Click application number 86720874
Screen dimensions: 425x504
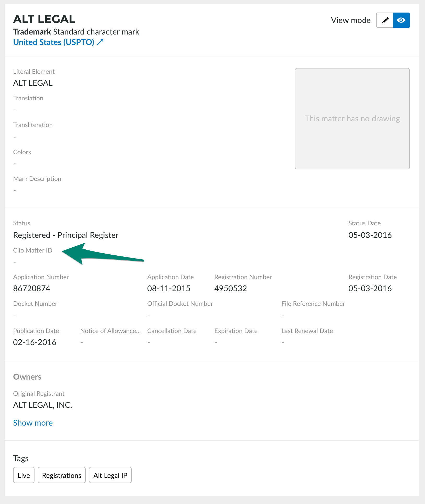coord(32,288)
